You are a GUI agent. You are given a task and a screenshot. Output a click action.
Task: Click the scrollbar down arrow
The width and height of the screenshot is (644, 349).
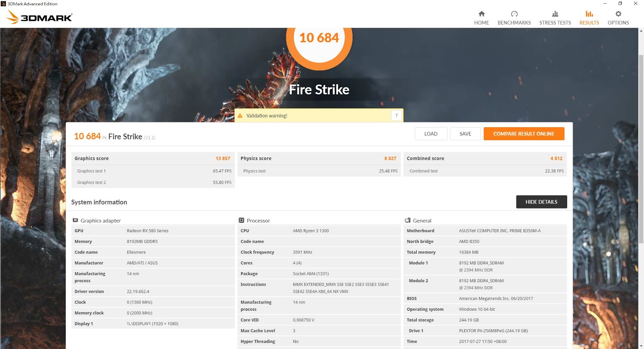point(641,346)
